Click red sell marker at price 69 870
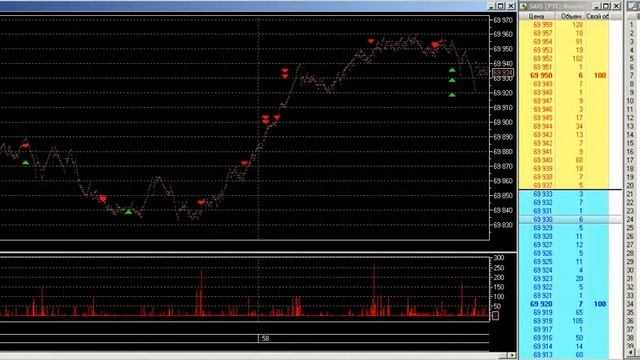The width and height of the screenshot is (640, 360). click(244, 163)
